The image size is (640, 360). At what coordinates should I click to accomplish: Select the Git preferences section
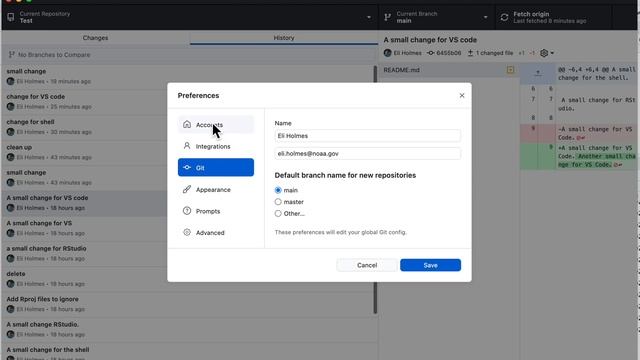coord(216,167)
